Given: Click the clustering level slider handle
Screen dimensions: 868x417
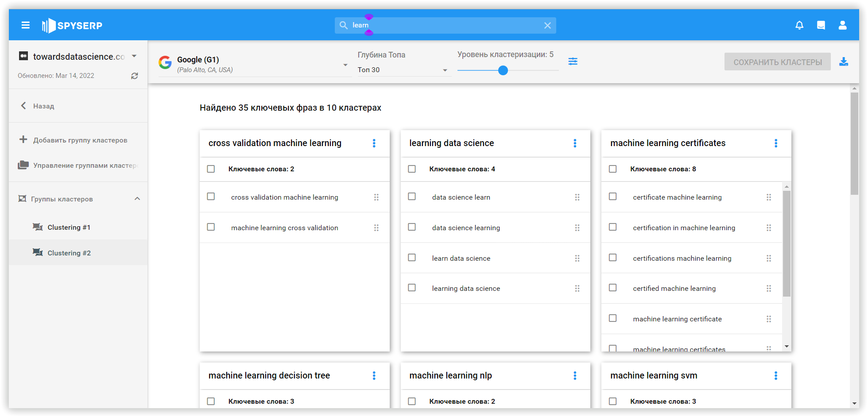Looking at the screenshot, I should click(x=503, y=70).
